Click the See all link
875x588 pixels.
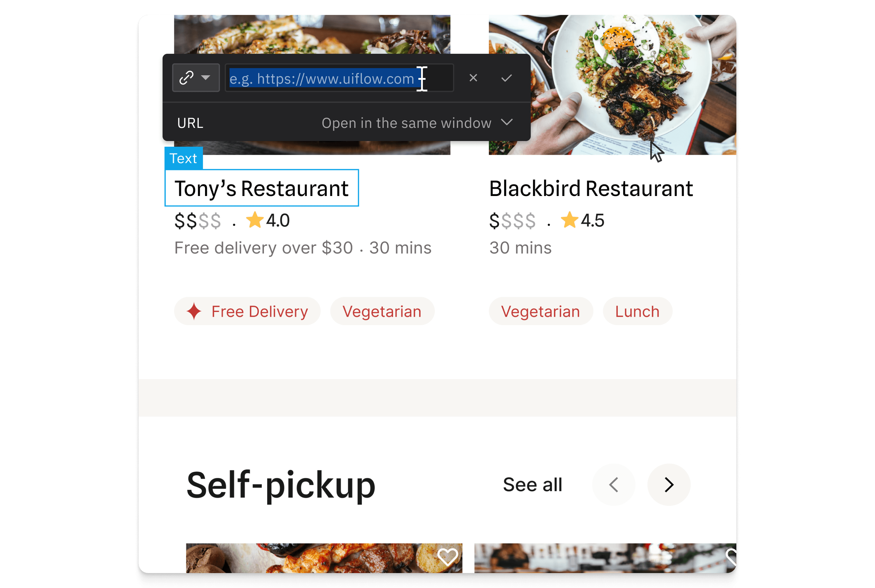point(532,485)
